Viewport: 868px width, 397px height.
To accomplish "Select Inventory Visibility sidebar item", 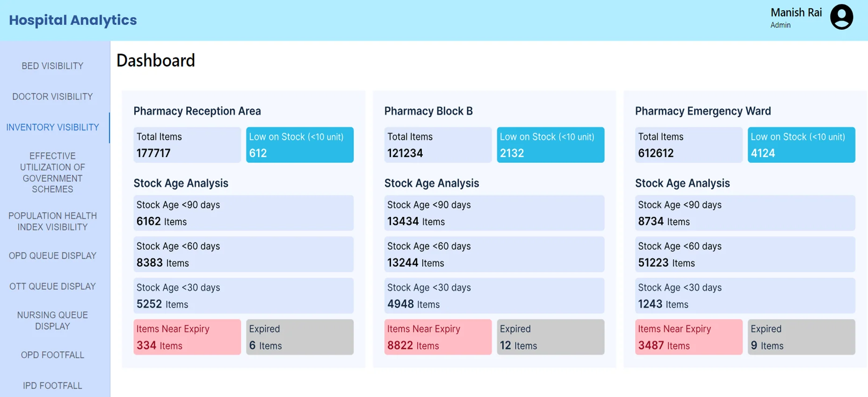I will [x=52, y=127].
